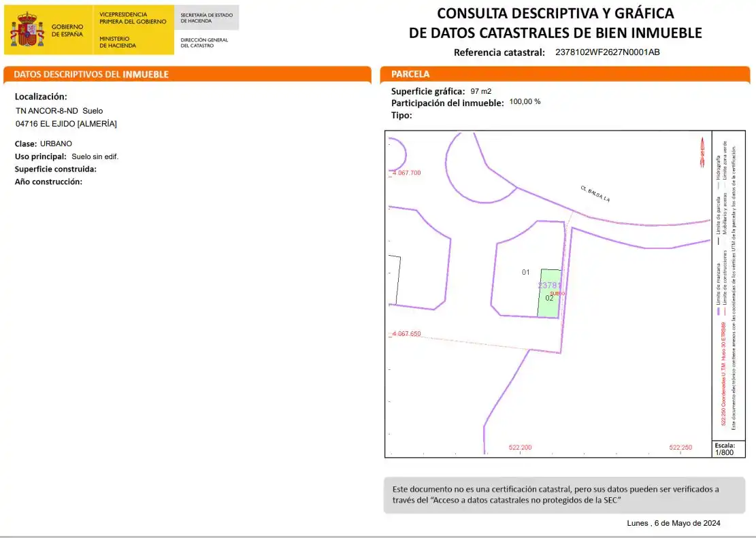Click 'DIRECCIÓN GENERAL DEL CATASTRO' text

(204, 42)
